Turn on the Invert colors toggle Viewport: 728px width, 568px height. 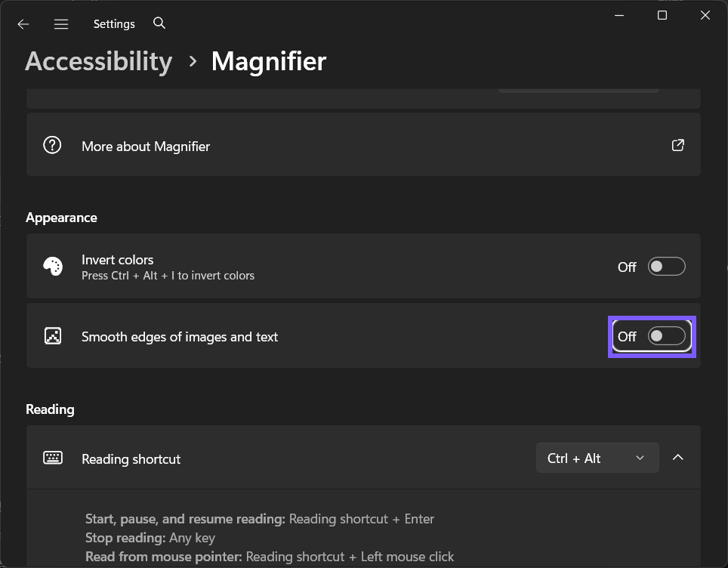point(667,267)
